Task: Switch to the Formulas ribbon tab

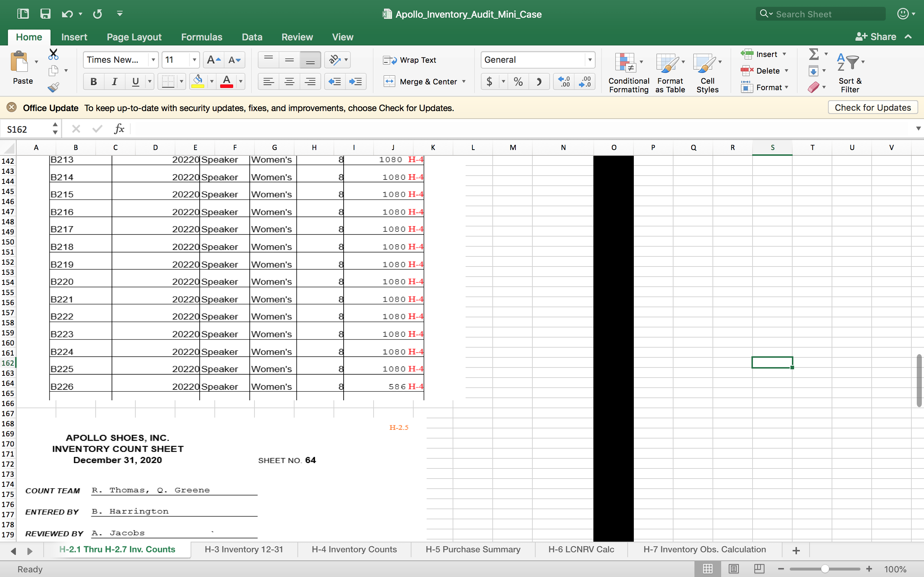Action: click(x=201, y=37)
